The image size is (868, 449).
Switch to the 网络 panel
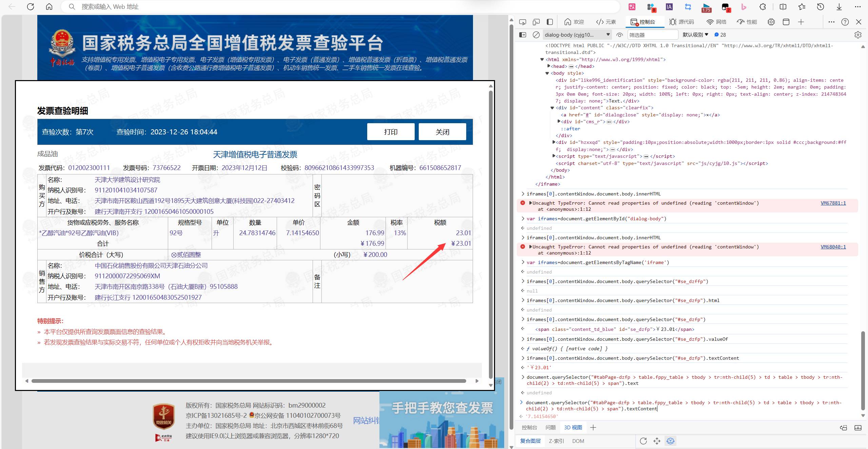coord(716,22)
